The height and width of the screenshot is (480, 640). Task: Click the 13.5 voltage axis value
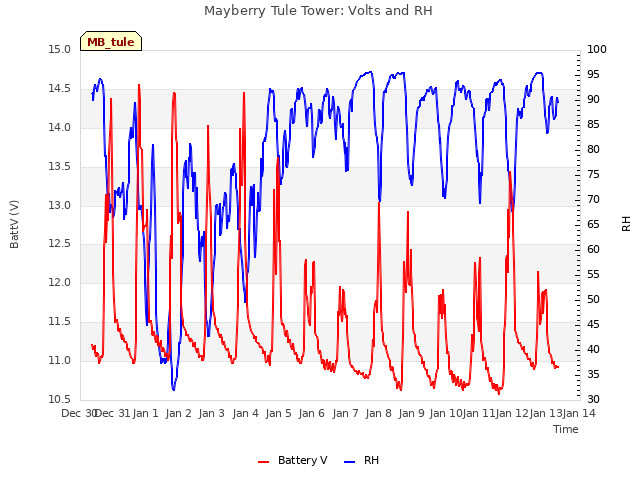60,167
